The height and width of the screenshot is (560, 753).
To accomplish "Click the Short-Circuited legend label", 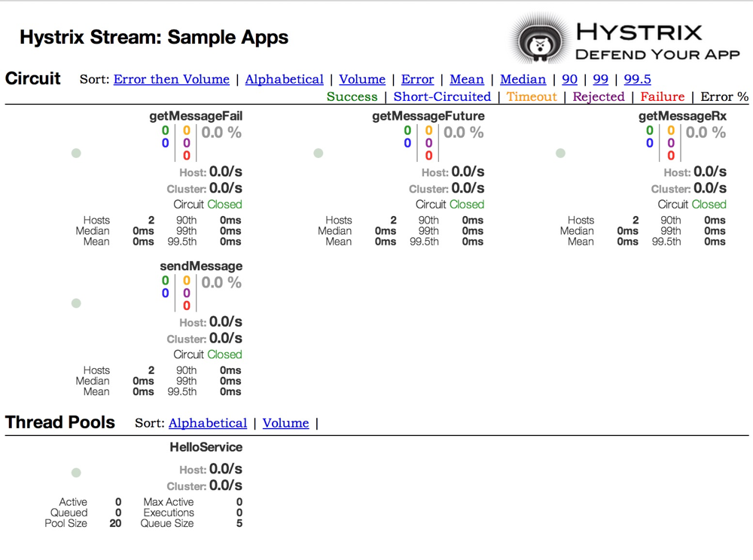I will click(x=442, y=96).
